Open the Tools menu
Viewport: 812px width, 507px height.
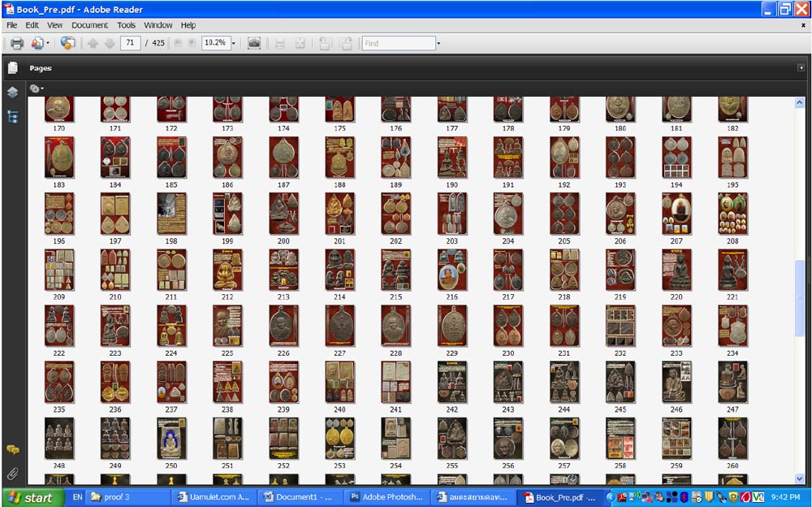point(126,25)
